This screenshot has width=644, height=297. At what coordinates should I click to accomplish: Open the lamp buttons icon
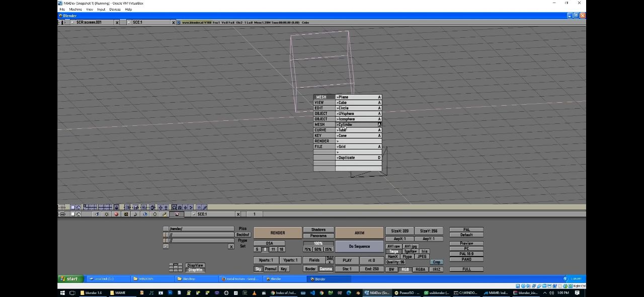click(107, 214)
